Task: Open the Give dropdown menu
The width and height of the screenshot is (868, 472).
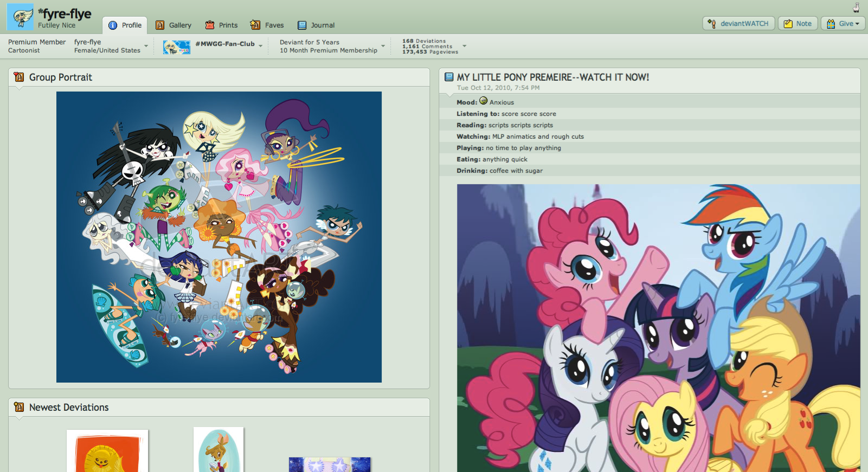Action: tap(843, 23)
